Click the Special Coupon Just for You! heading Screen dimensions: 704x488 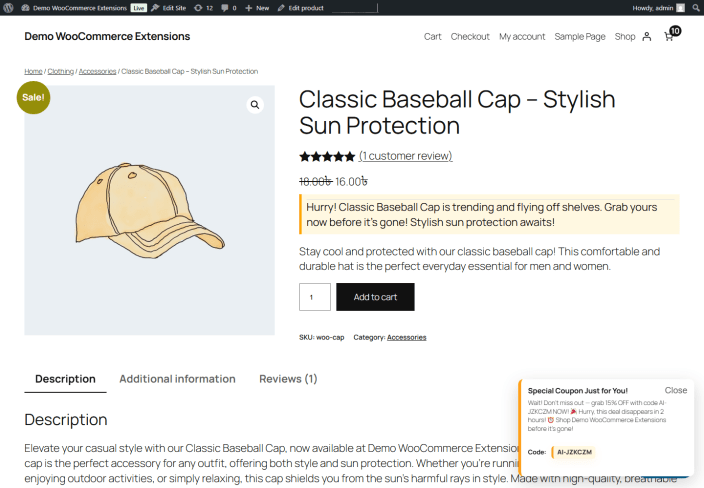click(x=577, y=391)
